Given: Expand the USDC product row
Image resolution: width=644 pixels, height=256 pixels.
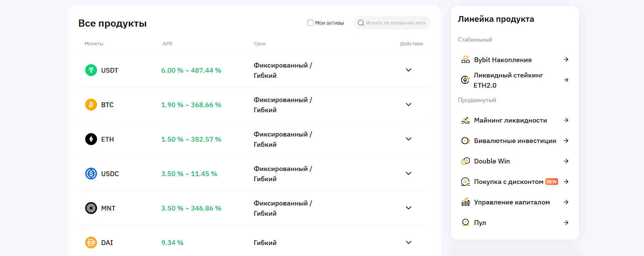Looking at the screenshot, I should [409, 174].
